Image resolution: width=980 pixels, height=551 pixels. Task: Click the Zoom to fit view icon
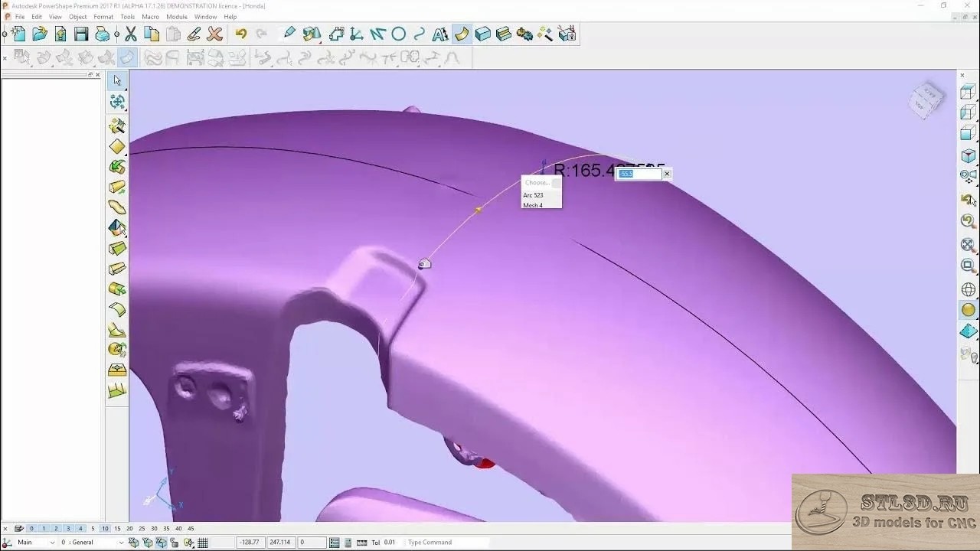(968, 245)
